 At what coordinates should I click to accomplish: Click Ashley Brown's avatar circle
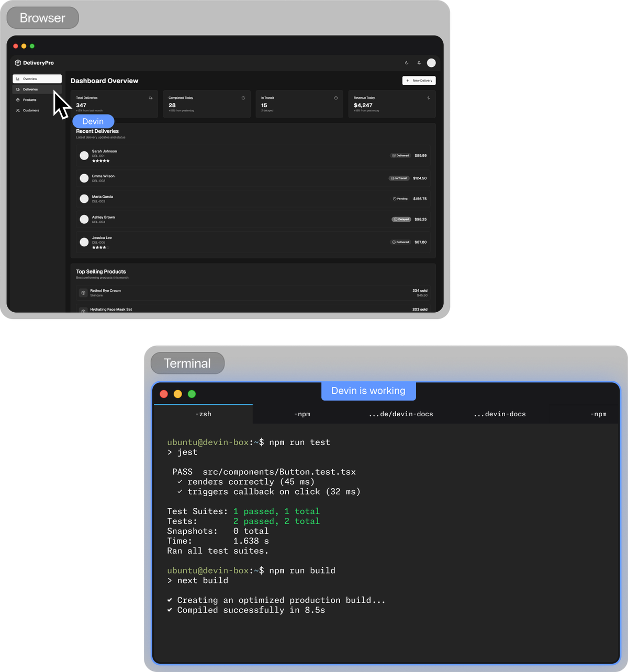(84, 219)
